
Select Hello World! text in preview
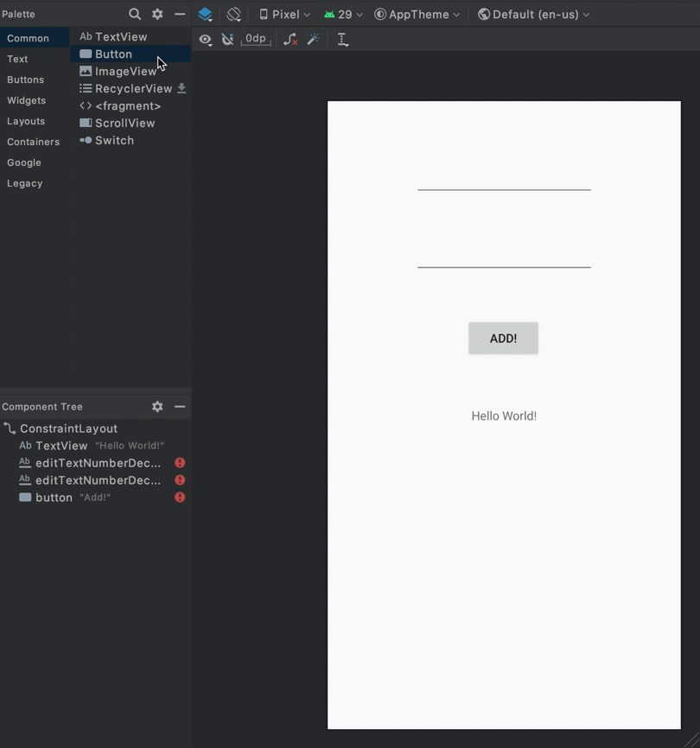point(504,416)
